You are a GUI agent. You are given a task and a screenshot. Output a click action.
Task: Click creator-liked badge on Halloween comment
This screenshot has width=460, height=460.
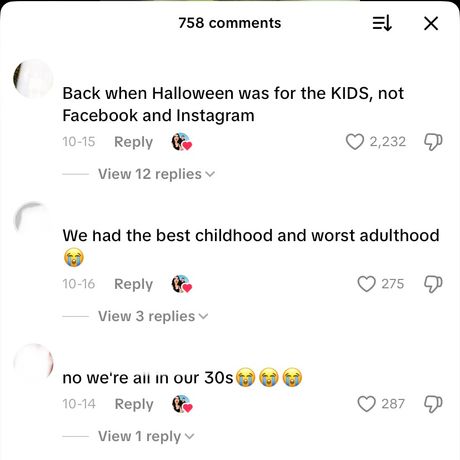click(181, 142)
